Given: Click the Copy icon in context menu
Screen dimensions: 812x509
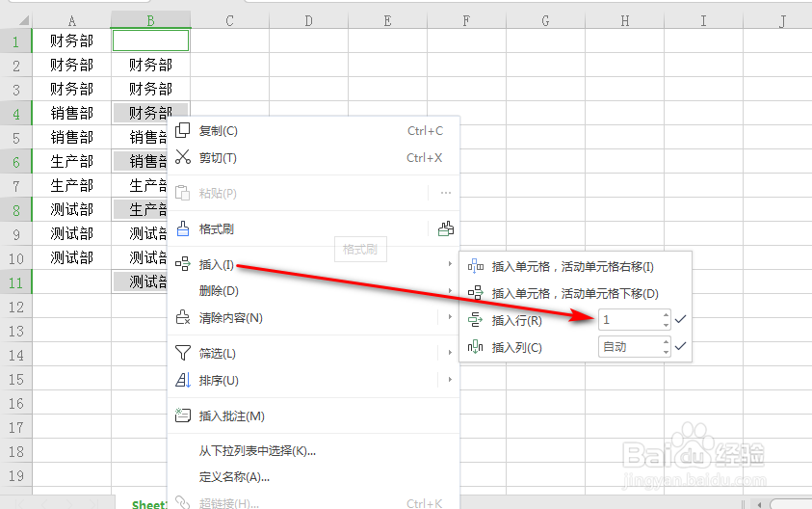Looking at the screenshot, I should coord(182,130).
